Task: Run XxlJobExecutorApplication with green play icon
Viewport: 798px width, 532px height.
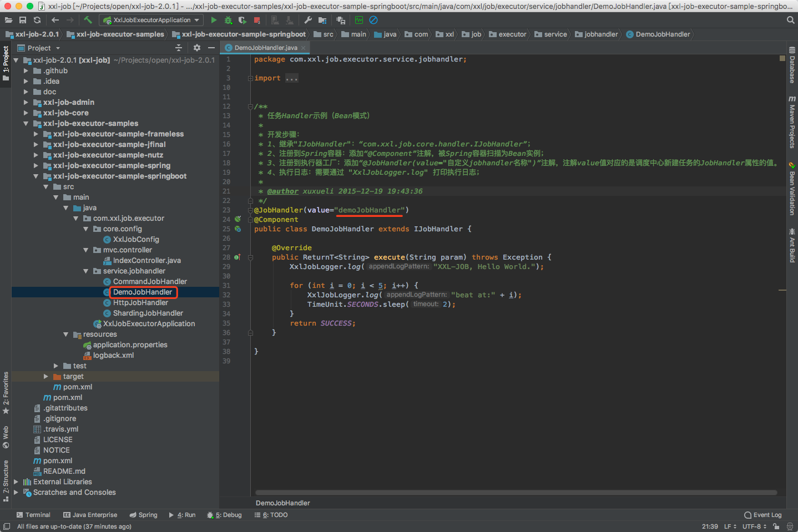Action: tap(214, 20)
